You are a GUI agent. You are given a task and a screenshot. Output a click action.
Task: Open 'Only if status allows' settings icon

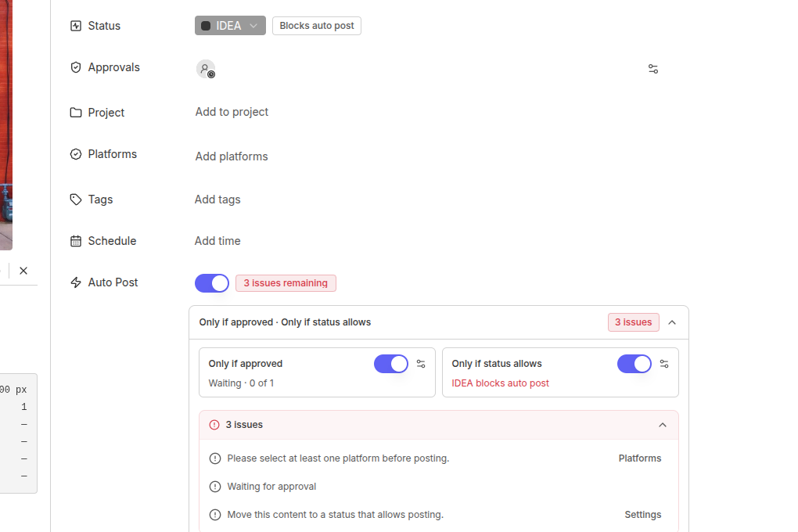(x=664, y=364)
